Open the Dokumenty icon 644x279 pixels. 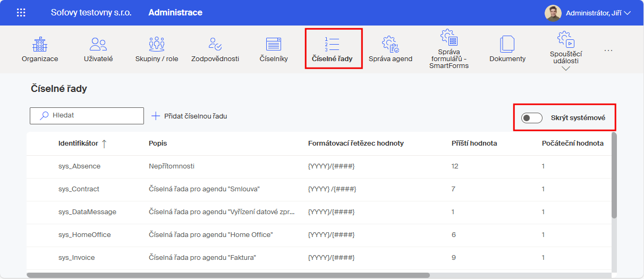[x=507, y=45]
